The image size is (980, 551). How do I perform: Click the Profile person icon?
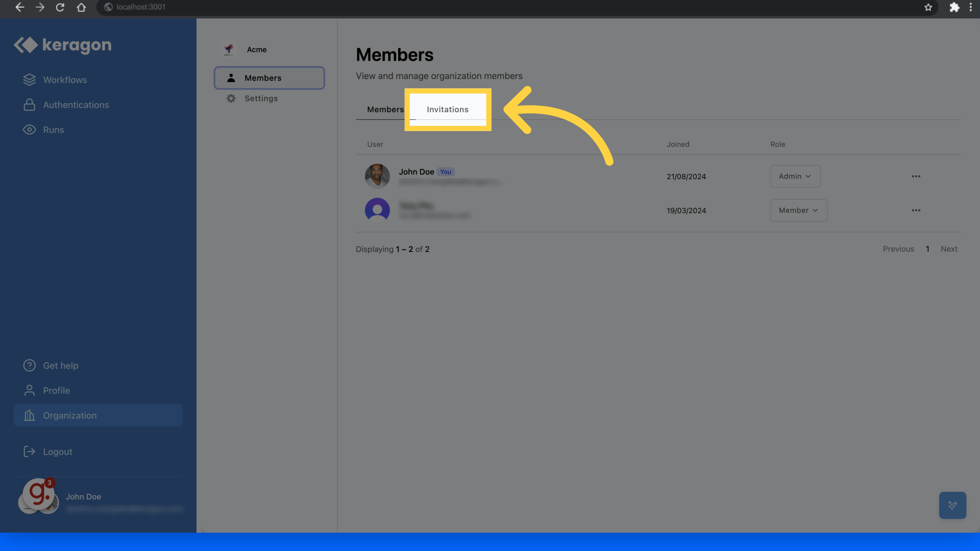pos(30,391)
